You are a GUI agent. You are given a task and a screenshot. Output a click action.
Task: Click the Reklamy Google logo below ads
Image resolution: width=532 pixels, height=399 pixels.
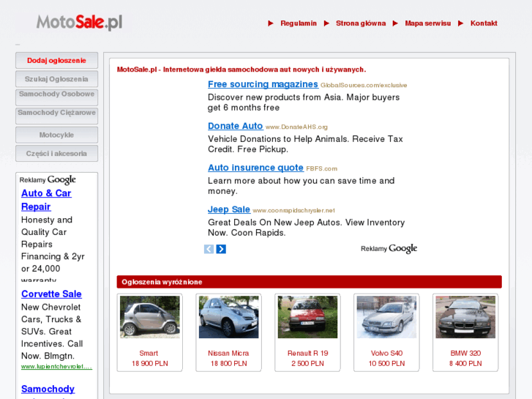[x=389, y=249]
